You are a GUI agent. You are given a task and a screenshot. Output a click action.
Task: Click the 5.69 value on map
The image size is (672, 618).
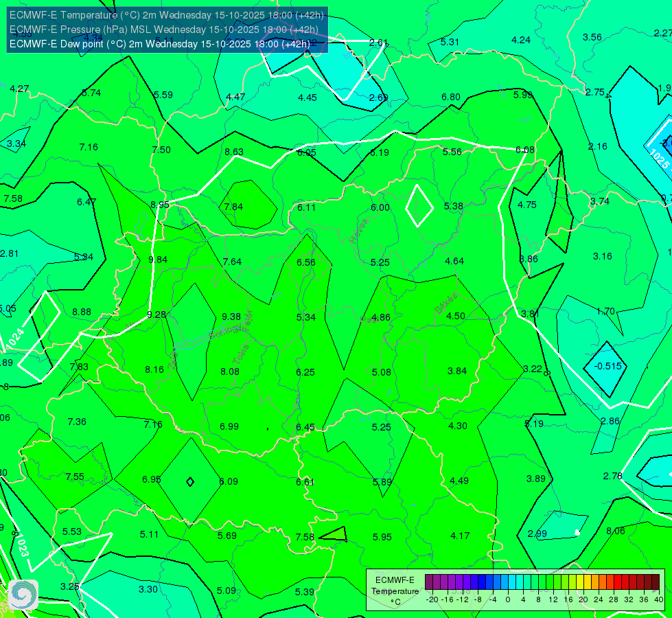(x=227, y=535)
